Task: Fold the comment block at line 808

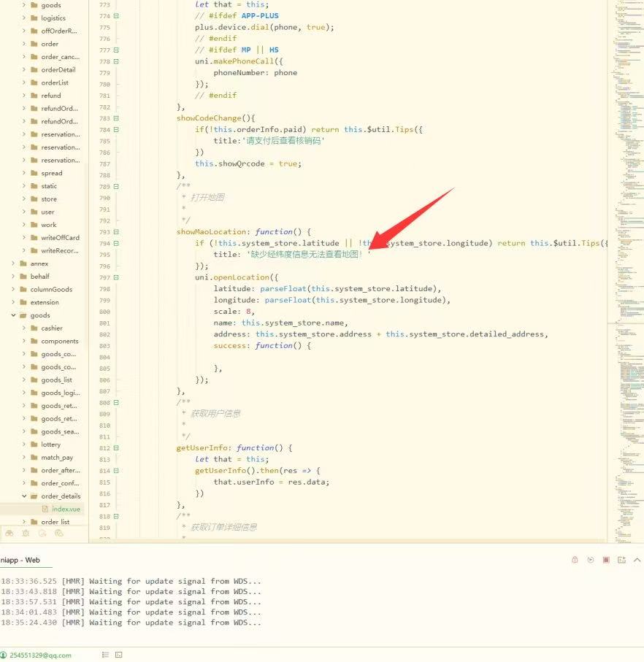Action: click(x=116, y=403)
